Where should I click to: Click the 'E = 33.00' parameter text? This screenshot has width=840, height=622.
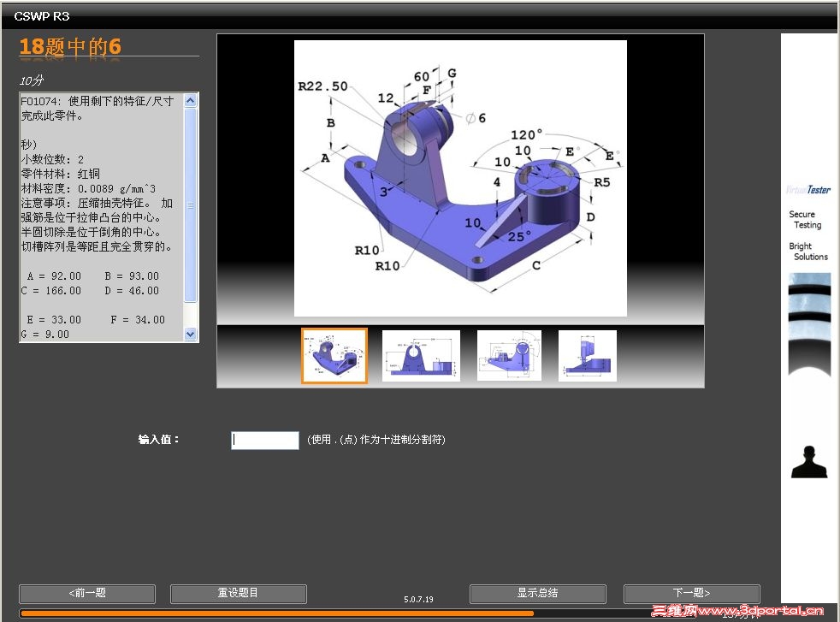54,319
